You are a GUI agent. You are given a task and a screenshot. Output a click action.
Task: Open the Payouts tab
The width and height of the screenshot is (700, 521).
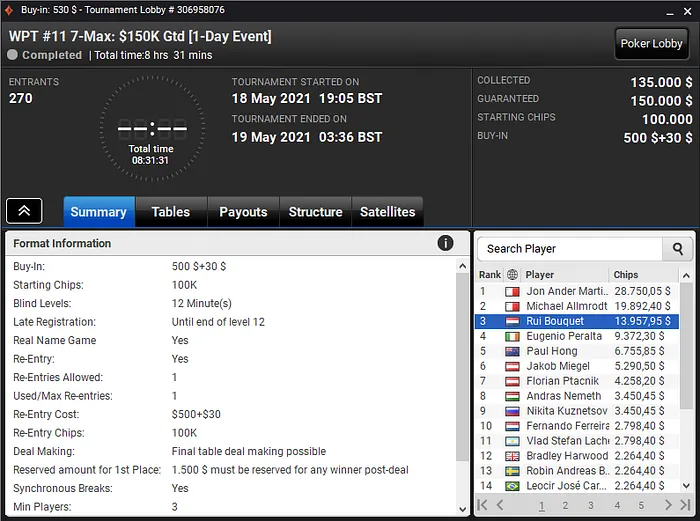click(243, 212)
